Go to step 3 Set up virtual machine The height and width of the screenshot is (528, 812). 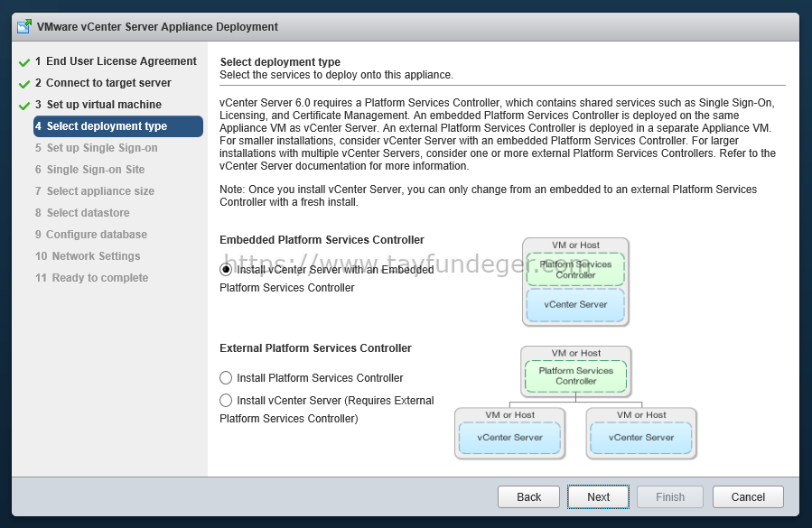[98, 105]
